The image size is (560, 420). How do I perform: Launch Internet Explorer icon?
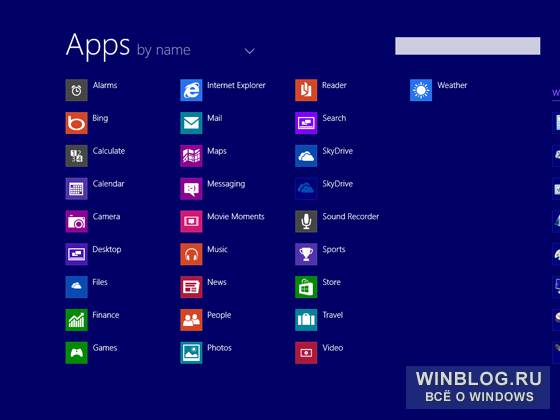tap(191, 90)
